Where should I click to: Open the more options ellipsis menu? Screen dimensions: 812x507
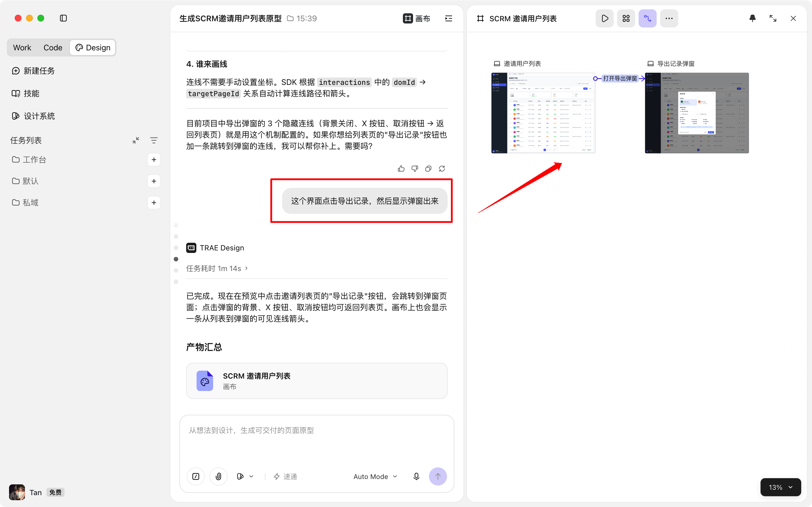pos(669,18)
